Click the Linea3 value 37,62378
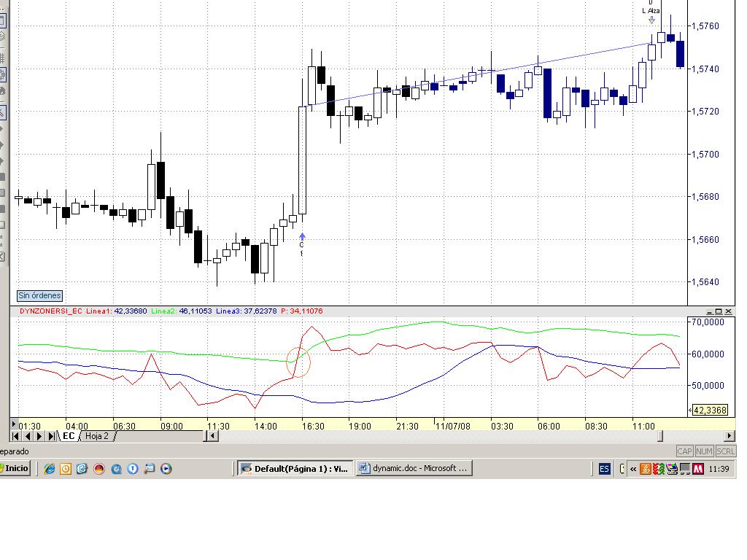Viewport: 747px width, 560px height. pyautogui.click(x=260, y=311)
